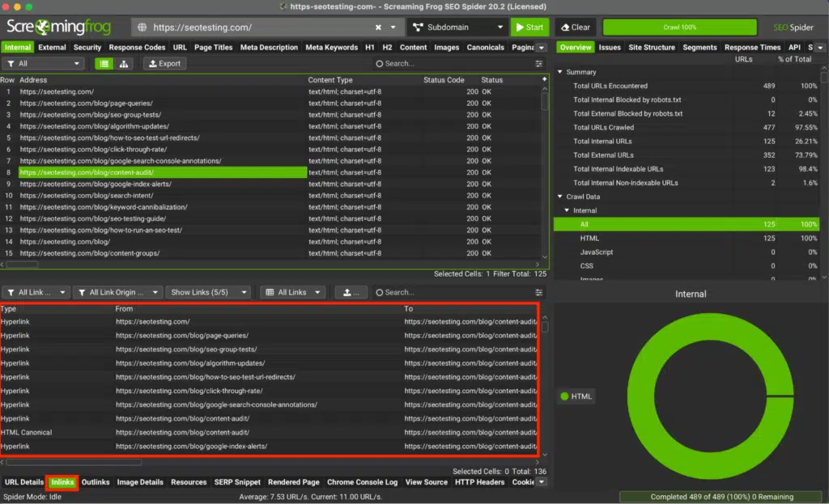The height and width of the screenshot is (504, 829).
Task: Open the Response Times tab
Action: [x=752, y=47]
